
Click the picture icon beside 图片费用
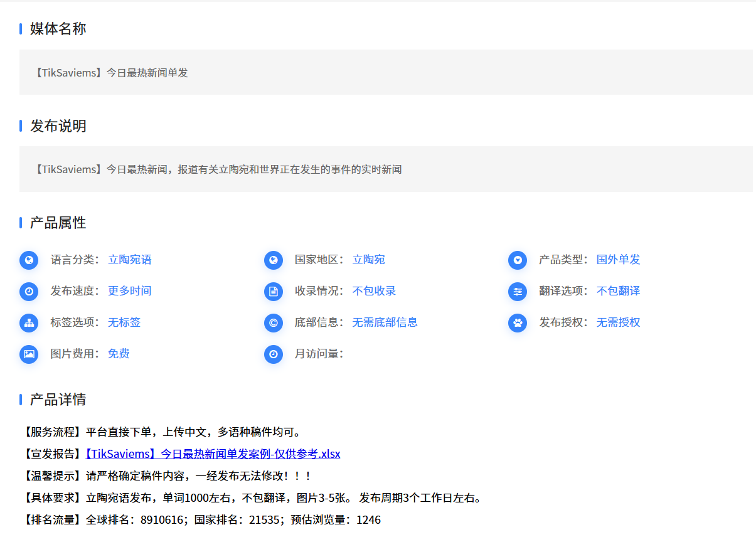[29, 354]
